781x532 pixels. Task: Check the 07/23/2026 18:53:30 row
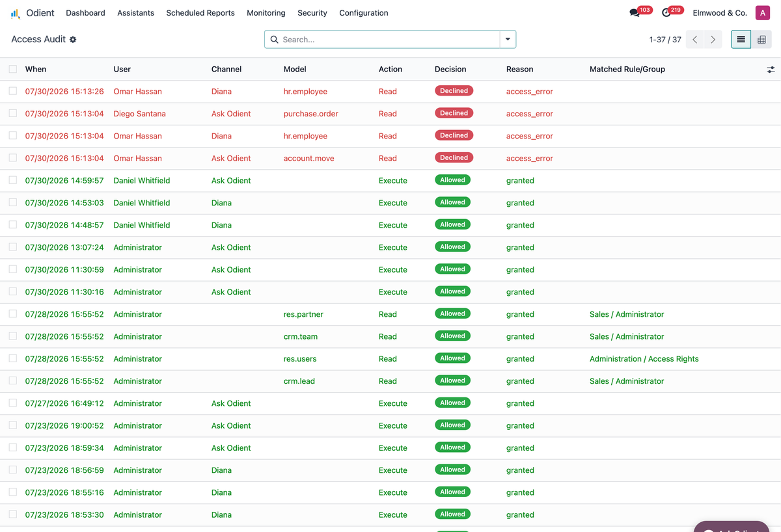[x=13, y=514]
